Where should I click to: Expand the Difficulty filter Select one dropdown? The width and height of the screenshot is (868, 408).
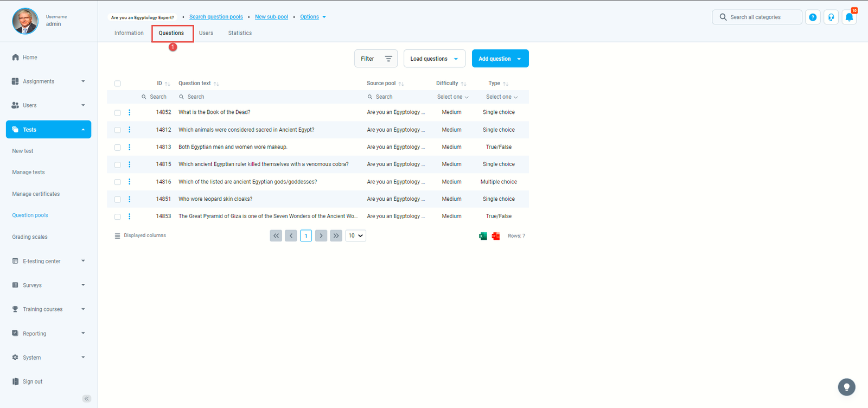(x=452, y=97)
